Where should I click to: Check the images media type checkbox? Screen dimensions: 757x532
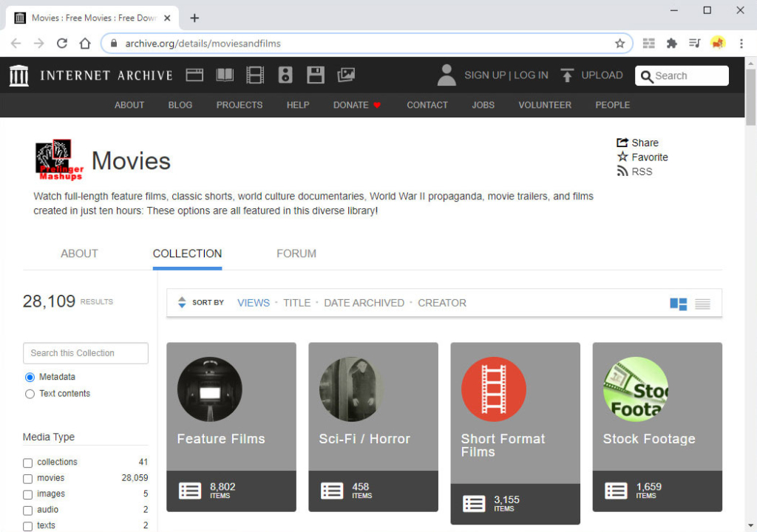point(27,494)
